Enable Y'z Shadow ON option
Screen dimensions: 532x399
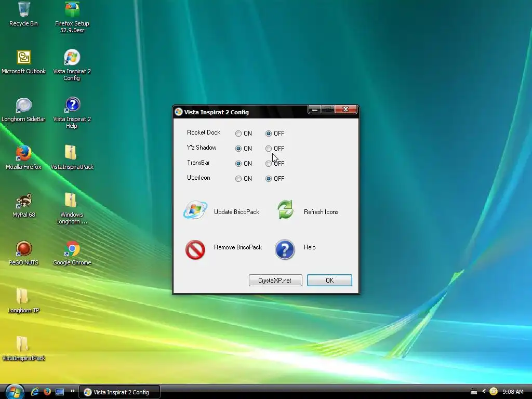238,148
